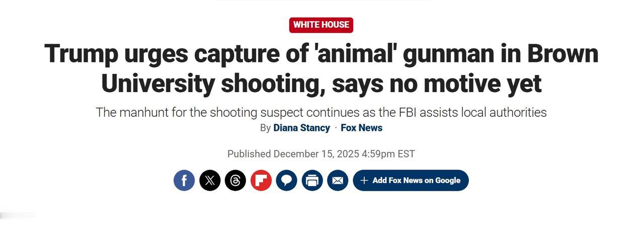Print the article using printer icon
This screenshot has width=644, height=238.
pyautogui.click(x=312, y=180)
